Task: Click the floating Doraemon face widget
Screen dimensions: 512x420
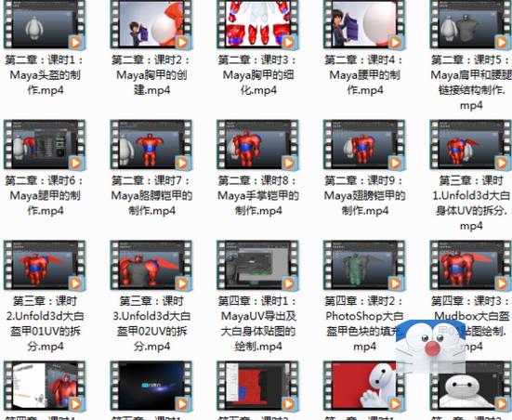Action: [431, 347]
